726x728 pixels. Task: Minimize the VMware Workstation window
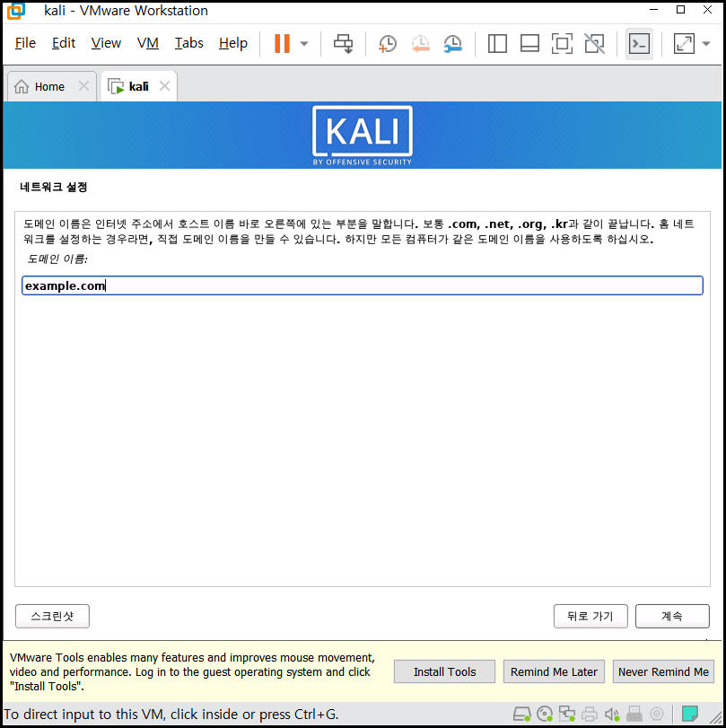pos(653,10)
